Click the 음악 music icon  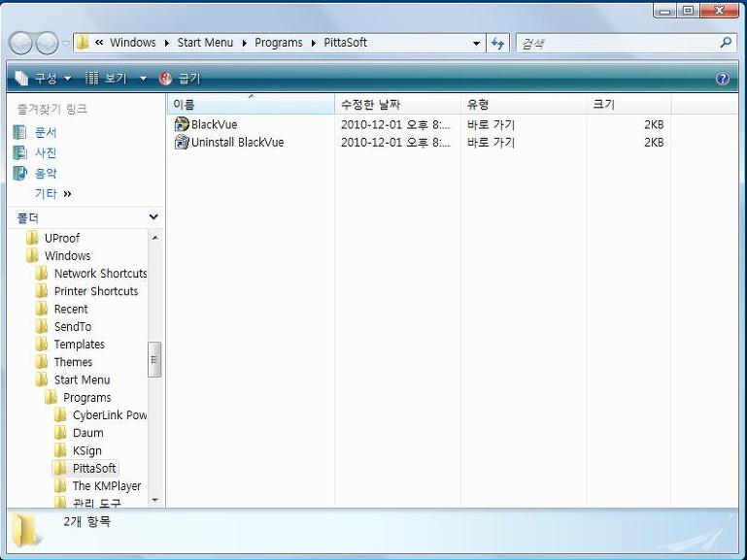[x=19, y=173]
